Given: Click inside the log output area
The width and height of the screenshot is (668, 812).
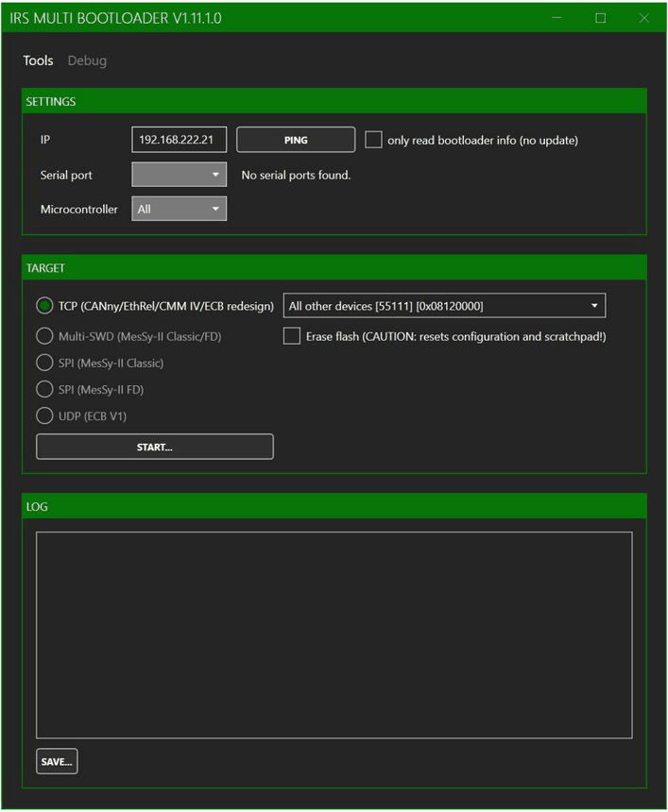Looking at the screenshot, I should pyautogui.click(x=334, y=634).
